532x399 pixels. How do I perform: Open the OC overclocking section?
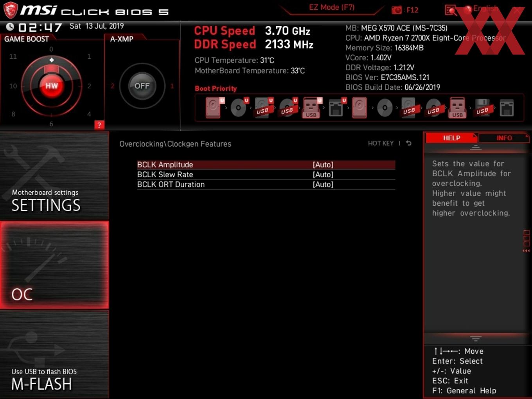pyautogui.click(x=54, y=265)
